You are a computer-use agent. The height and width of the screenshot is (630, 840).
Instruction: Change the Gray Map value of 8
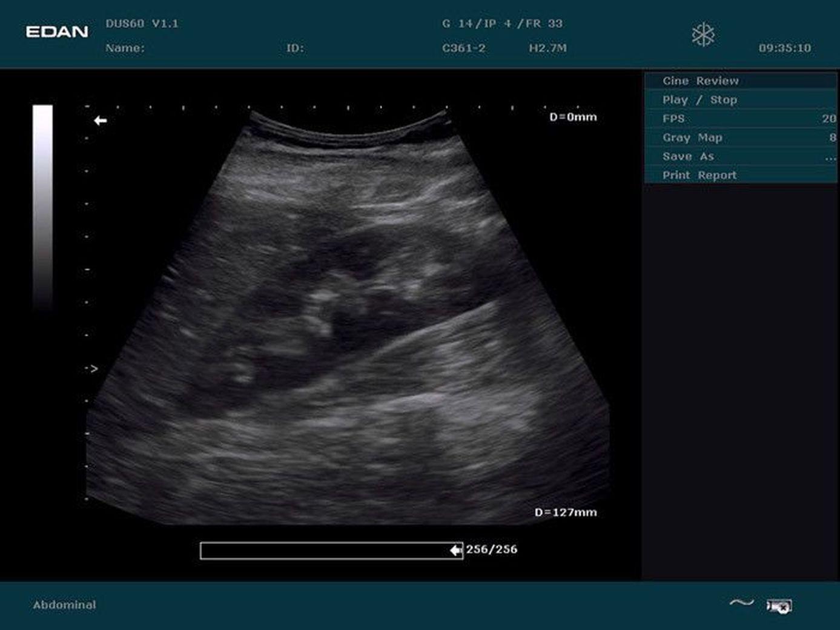[x=832, y=138]
